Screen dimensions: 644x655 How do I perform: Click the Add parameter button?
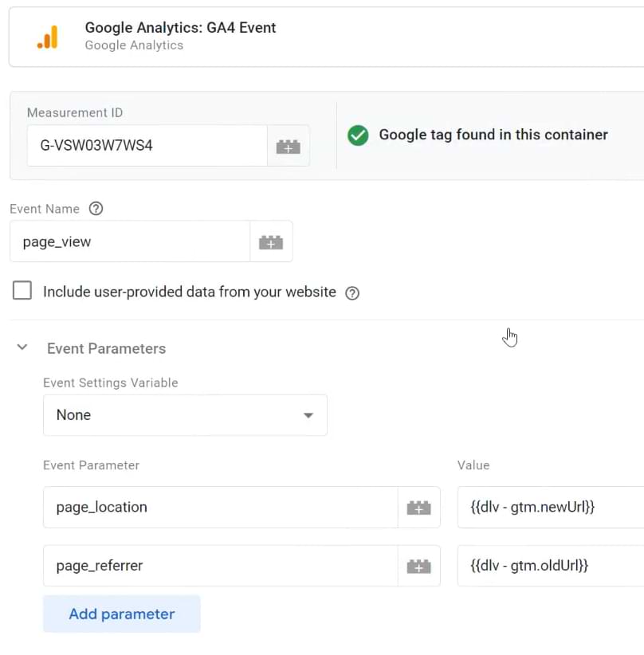tap(122, 614)
